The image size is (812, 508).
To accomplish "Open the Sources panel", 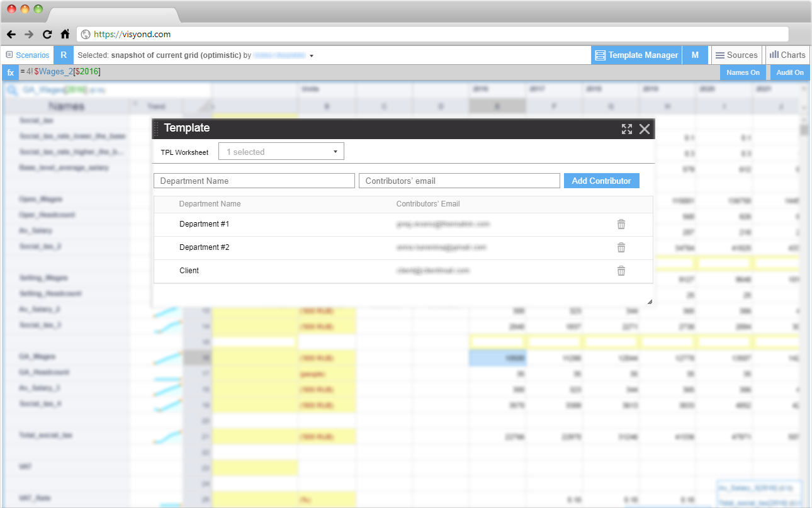I will [x=736, y=55].
